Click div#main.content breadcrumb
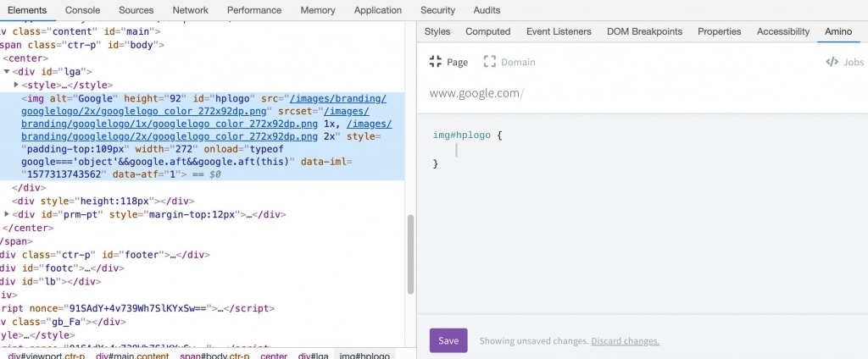 click(132, 356)
